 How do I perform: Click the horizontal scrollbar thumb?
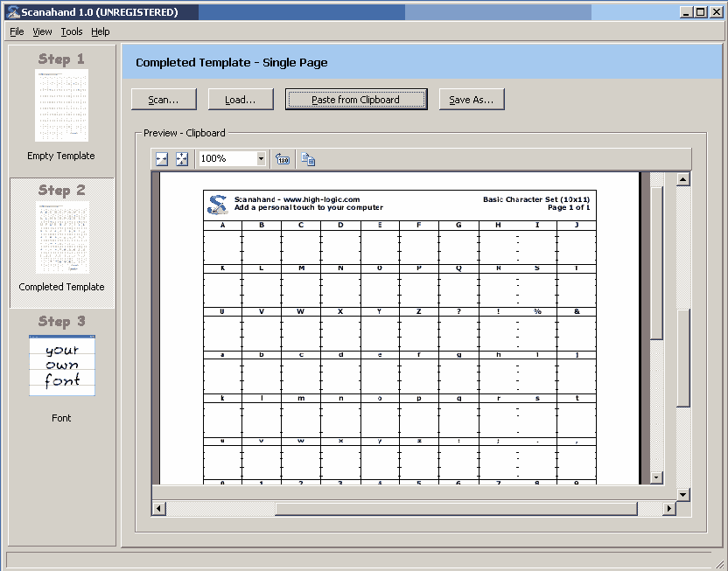pos(457,508)
